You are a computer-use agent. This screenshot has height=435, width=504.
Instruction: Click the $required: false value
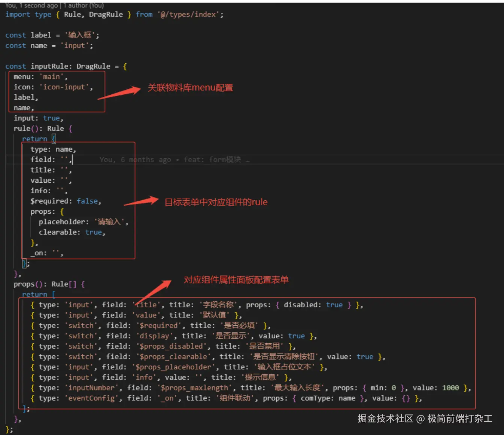coord(87,201)
